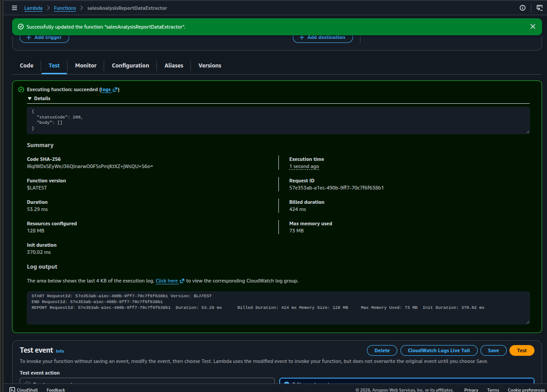Open the Privacy link in footer
The image size is (547, 392).
[x=471, y=390]
